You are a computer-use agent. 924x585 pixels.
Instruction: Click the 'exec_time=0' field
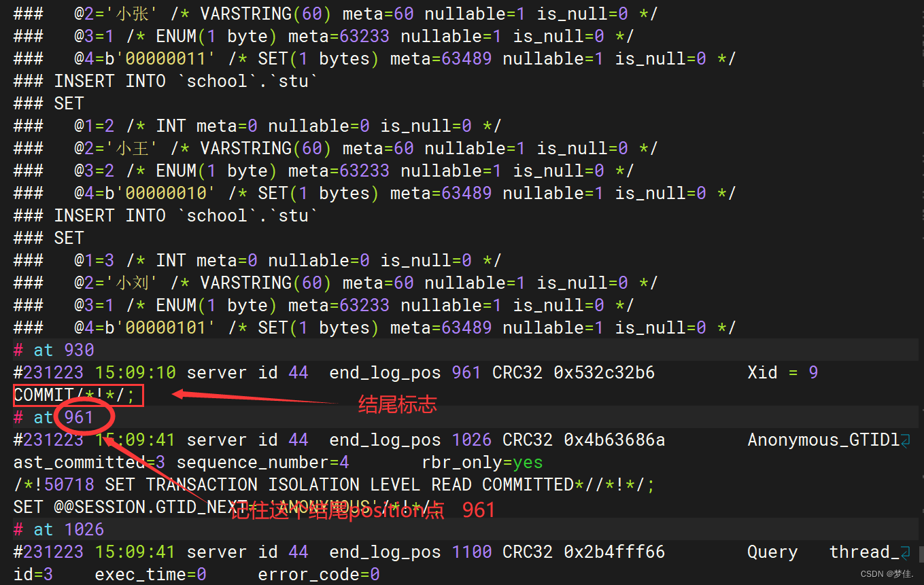point(150,575)
